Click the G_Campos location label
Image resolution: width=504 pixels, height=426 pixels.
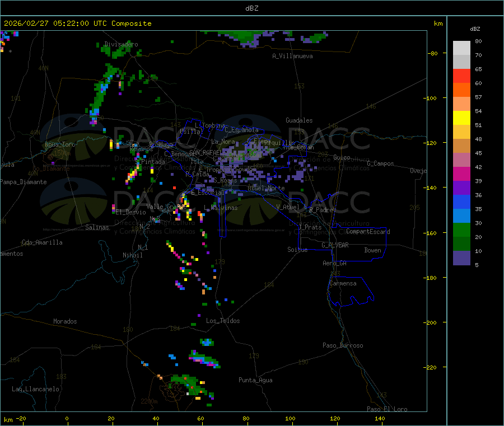[380, 163]
